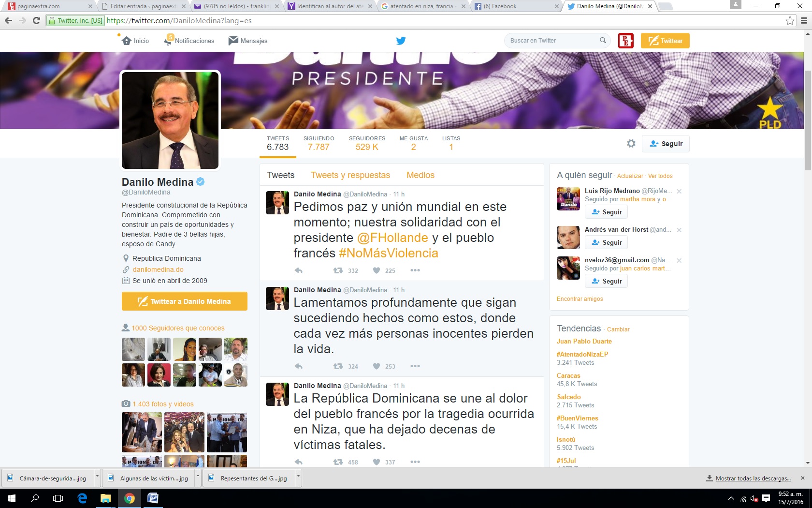Viewport: 812px width, 508px height.
Task: Retweet the 'La República Dominicana' tweet
Action: tap(338, 462)
